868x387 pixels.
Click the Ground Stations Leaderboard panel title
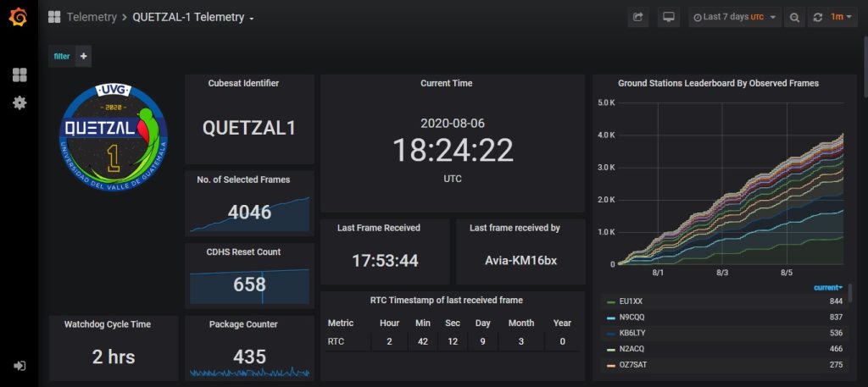718,83
